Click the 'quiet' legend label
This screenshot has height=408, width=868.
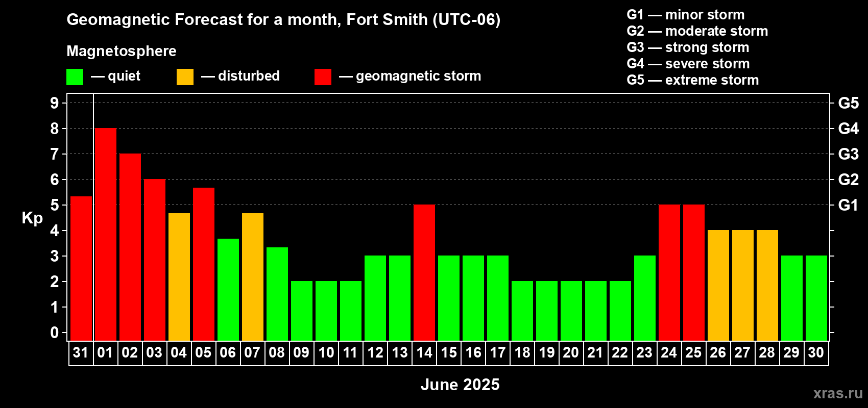(124, 76)
